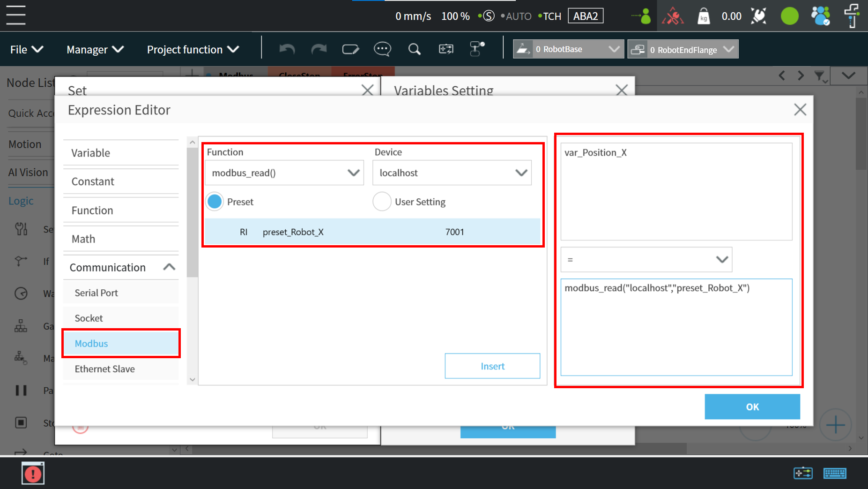The width and height of the screenshot is (868, 489).
Task: Click the payload weight icon
Action: pyautogui.click(x=703, y=16)
